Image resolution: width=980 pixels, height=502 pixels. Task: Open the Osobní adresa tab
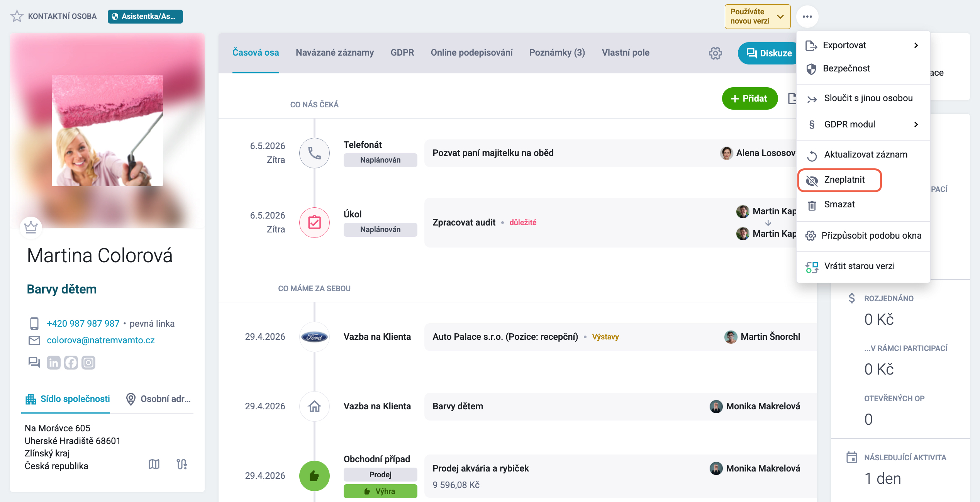[159, 399]
